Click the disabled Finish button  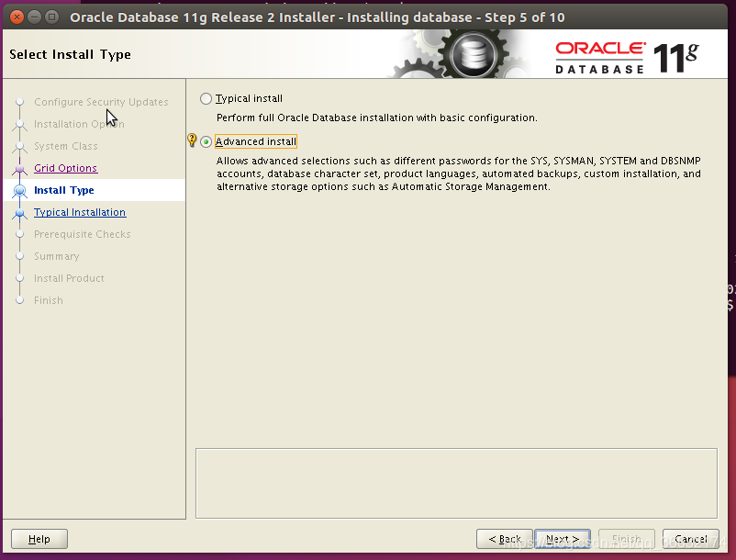(627, 539)
